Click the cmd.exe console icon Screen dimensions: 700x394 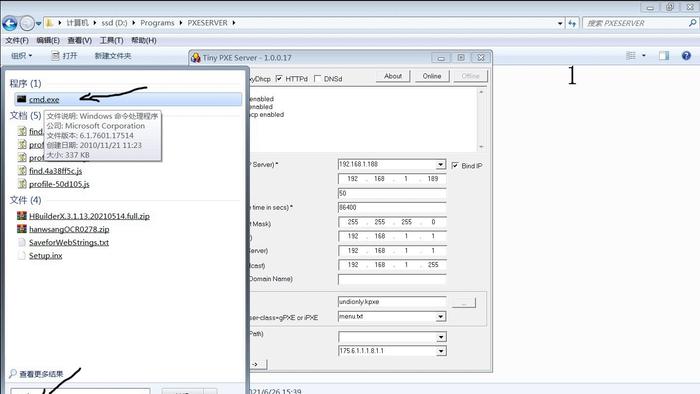coord(21,99)
